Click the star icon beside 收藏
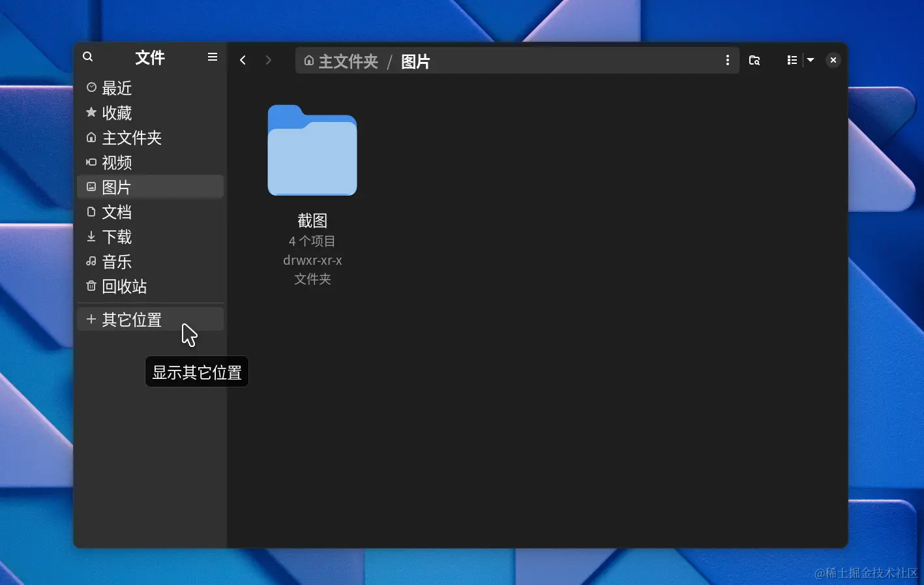 (x=91, y=112)
